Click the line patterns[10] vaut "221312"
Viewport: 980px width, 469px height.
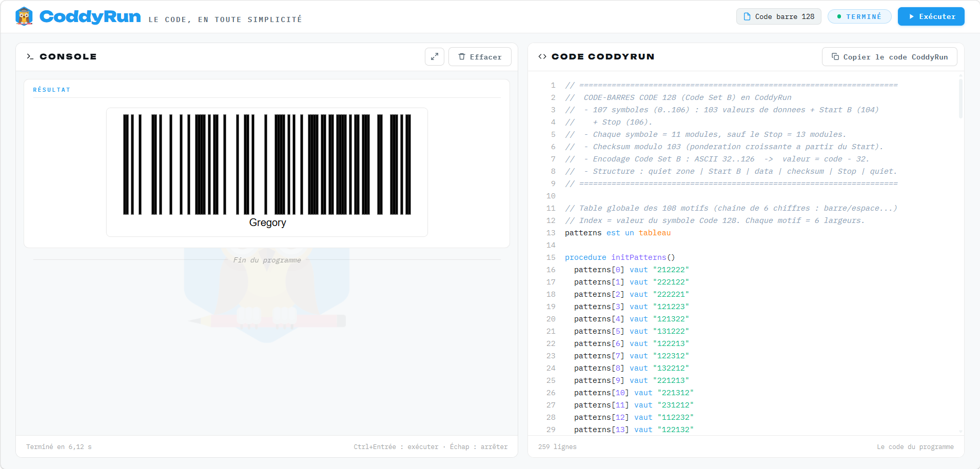point(634,393)
